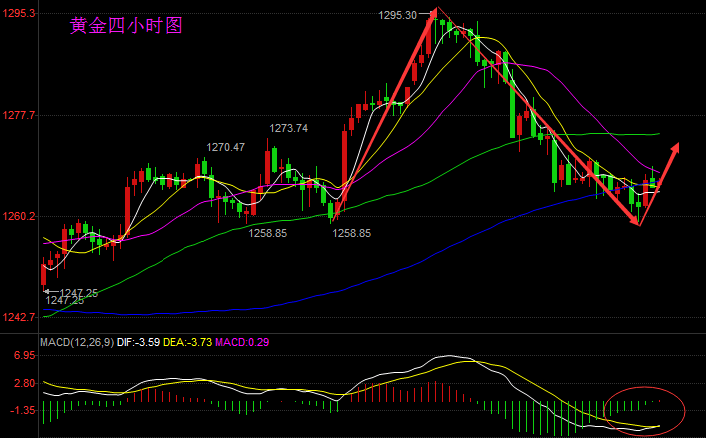Image resolution: width=706 pixels, height=438 pixels.
Task: Click the 1295.30 peak price label
Action: pyautogui.click(x=398, y=15)
